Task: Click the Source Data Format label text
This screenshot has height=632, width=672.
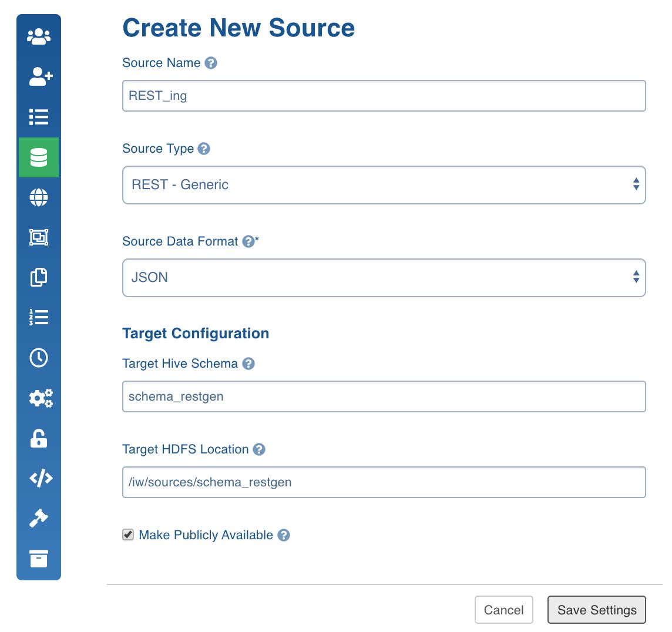Action: click(x=180, y=241)
